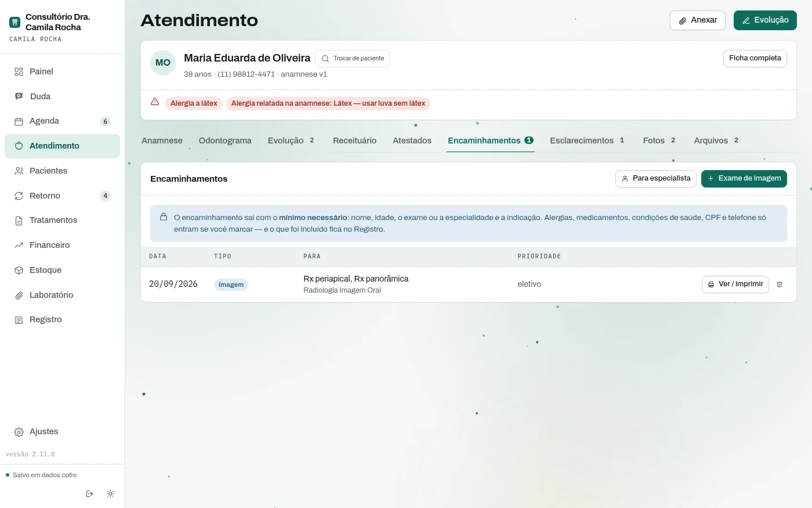Viewport: 812px width, 508px height.
Task: Click the Para especialista button
Action: pyautogui.click(x=656, y=179)
